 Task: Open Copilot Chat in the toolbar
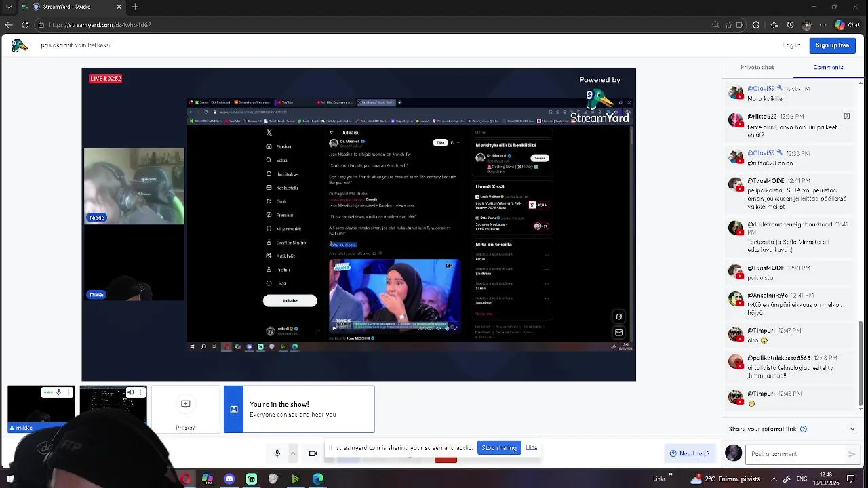pyautogui.click(x=847, y=25)
